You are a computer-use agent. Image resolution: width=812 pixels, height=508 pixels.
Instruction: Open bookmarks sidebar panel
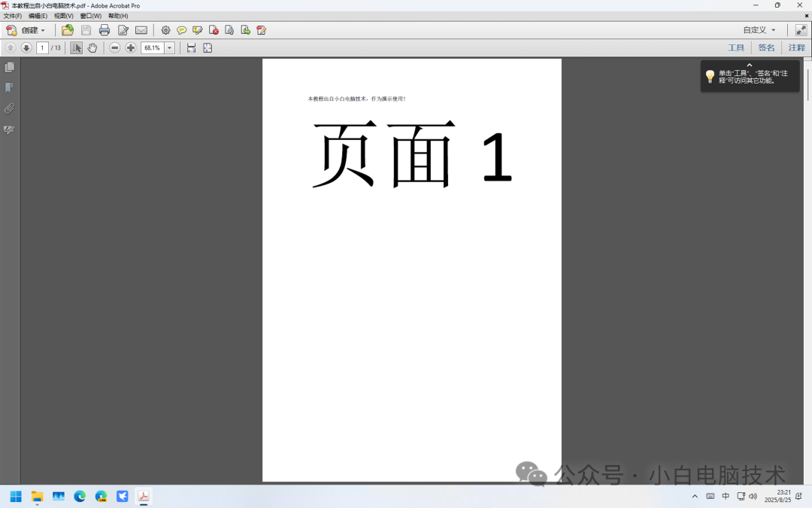[x=9, y=88]
